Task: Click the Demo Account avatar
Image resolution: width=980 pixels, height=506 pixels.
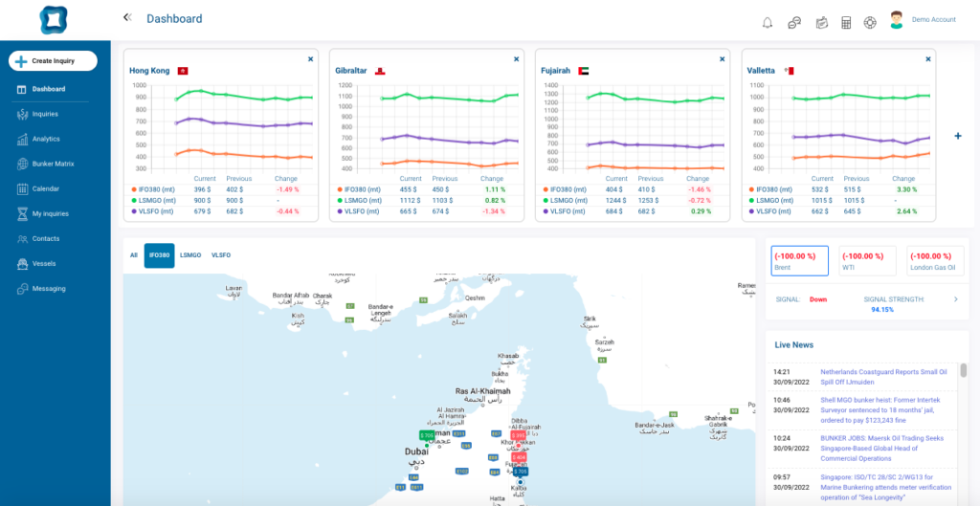Action: 897,20
